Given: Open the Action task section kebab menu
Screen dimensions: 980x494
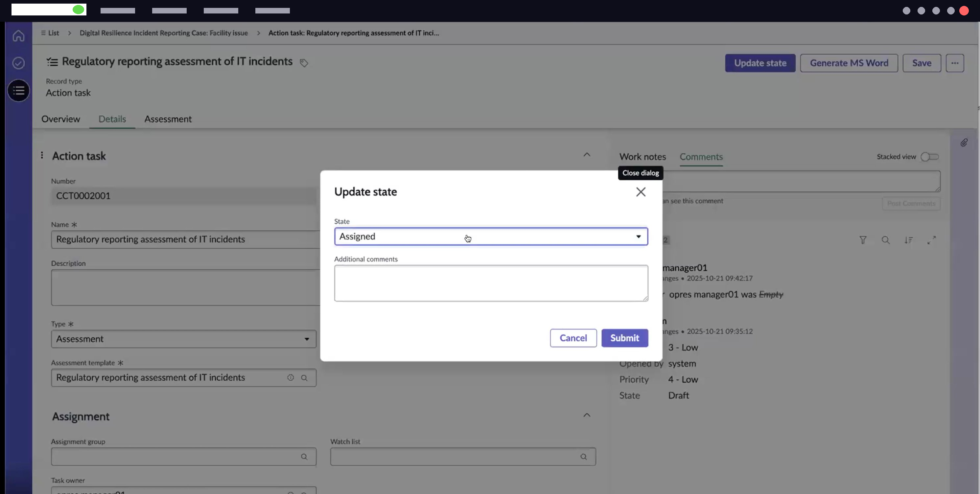Looking at the screenshot, I should click(x=42, y=155).
